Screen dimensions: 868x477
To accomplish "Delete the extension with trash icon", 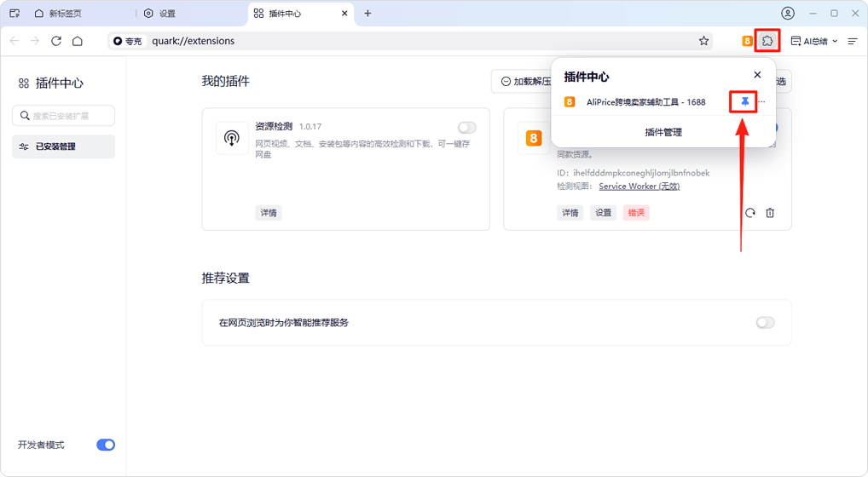I will coord(770,213).
